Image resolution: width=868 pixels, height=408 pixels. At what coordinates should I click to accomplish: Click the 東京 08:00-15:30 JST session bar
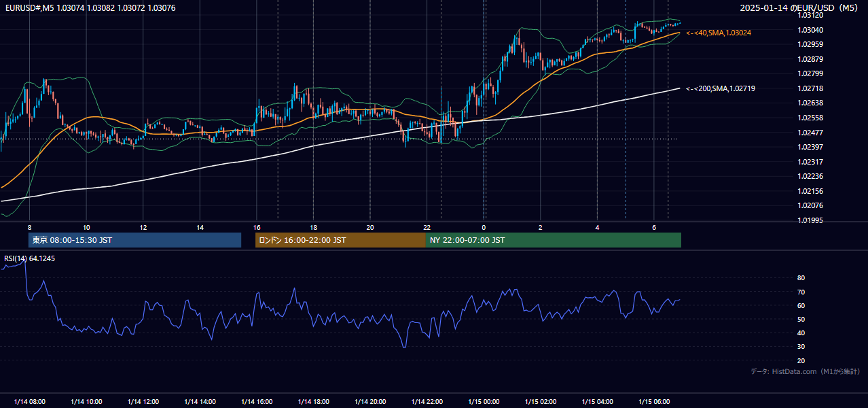[135, 240]
